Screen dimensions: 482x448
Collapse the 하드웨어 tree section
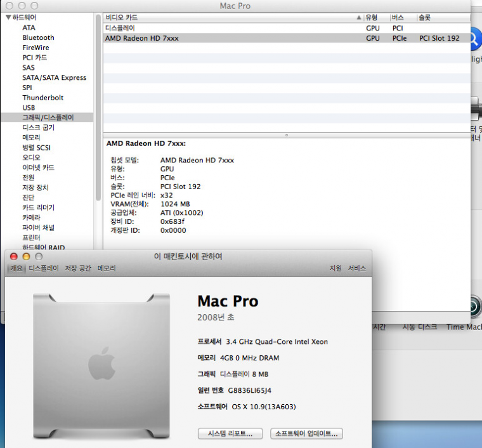click(8, 17)
